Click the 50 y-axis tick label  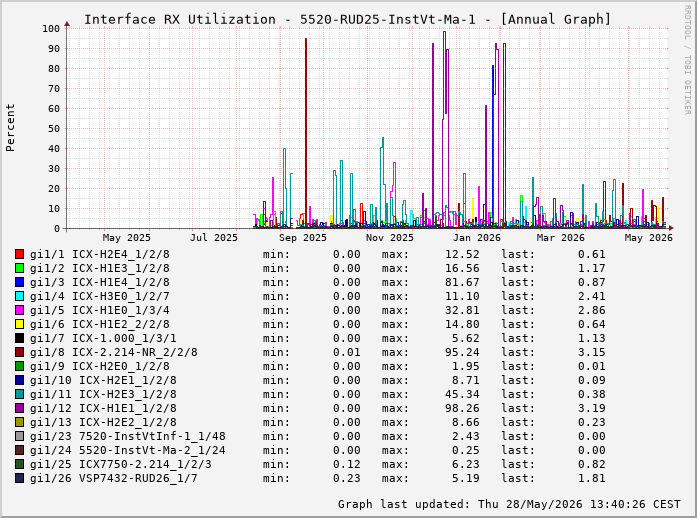[54, 128]
